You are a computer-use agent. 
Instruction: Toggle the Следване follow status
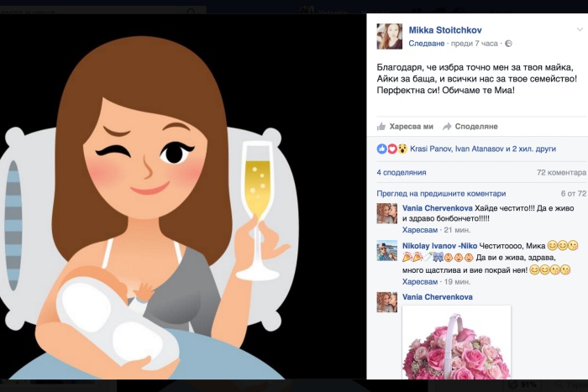click(x=426, y=44)
